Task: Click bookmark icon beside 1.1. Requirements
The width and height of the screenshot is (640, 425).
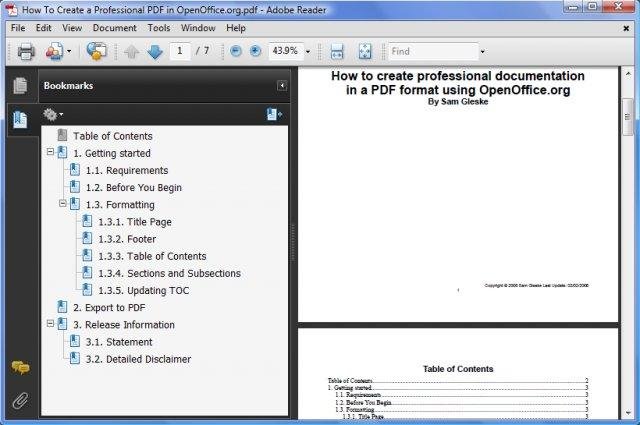Action: pyautogui.click(x=75, y=169)
